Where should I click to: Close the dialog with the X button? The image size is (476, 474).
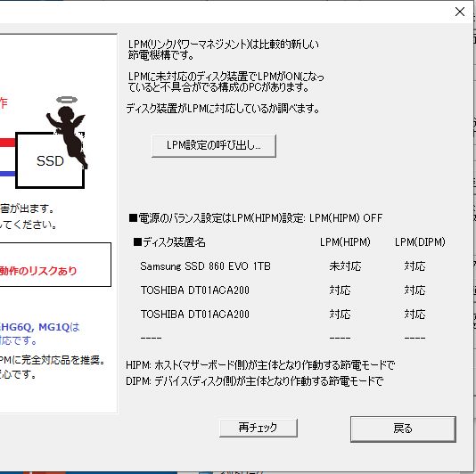pos(460,12)
